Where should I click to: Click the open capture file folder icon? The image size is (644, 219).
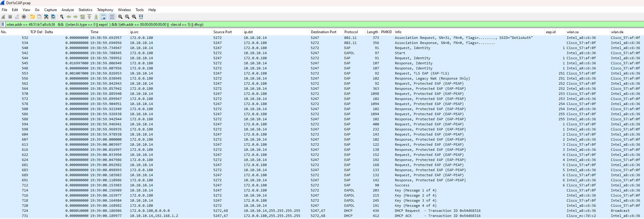pos(32,17)
